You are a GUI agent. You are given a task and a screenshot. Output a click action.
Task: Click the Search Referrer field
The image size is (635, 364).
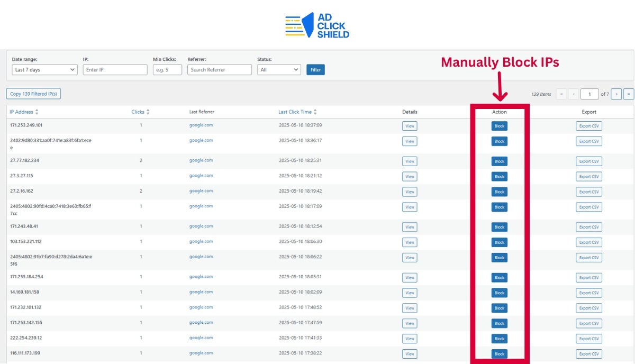[220, 69]
